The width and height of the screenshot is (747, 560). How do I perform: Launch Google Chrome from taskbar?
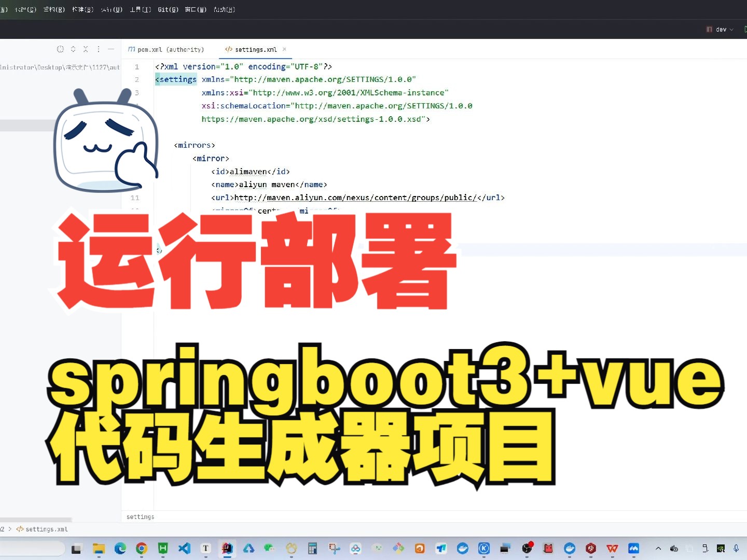[x=142, y=549]
